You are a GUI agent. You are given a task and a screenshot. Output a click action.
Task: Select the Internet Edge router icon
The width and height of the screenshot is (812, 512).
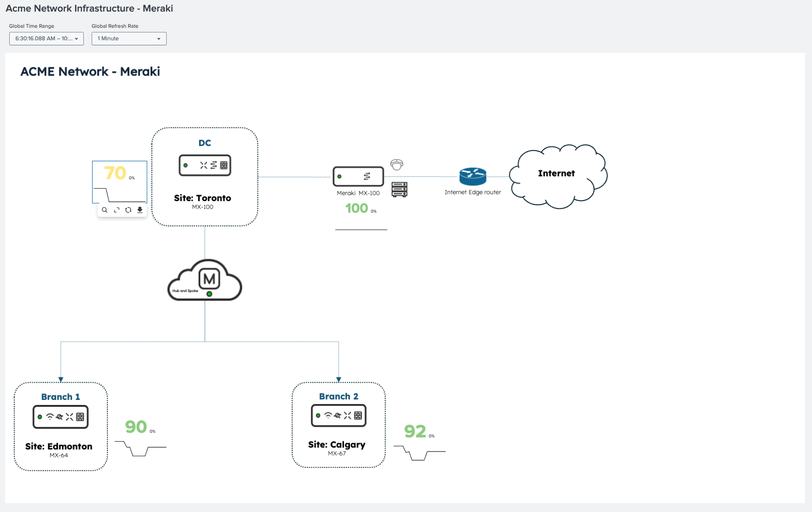[473, 177]
